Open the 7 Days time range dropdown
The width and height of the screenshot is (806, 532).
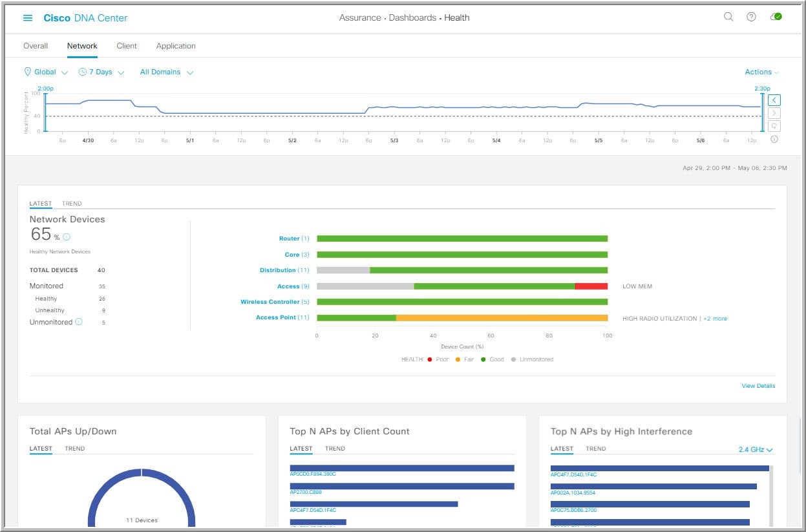click(101, 72)
